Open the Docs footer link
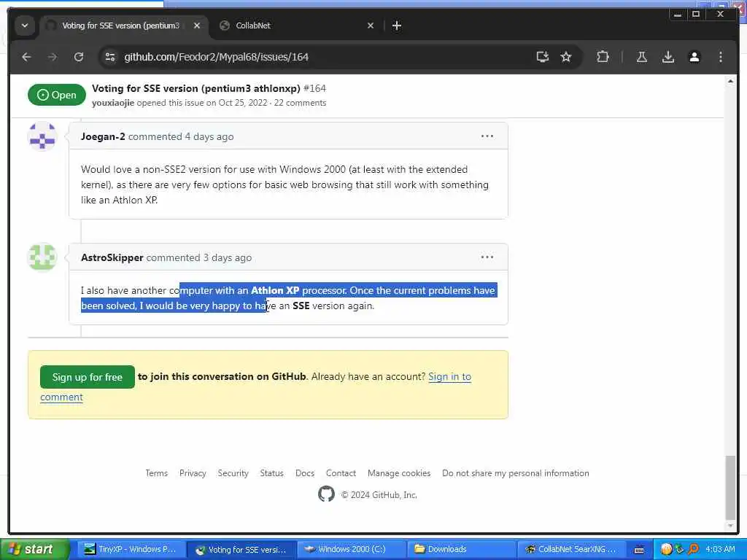The image size is (747, 560). [x=304, y=472]
